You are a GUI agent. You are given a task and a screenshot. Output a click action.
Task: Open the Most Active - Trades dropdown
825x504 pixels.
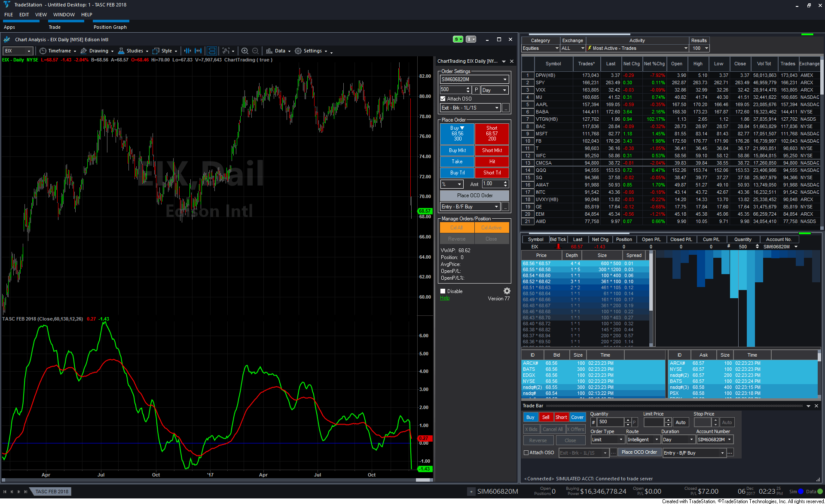[x=638, y=48]
